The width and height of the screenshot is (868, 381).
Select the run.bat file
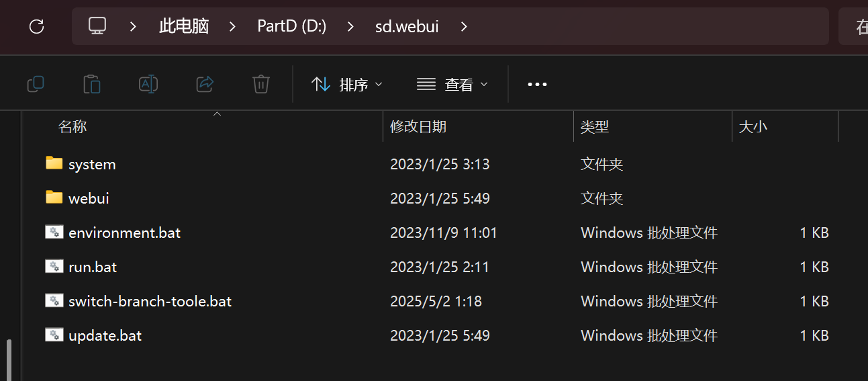coord(93,267)
